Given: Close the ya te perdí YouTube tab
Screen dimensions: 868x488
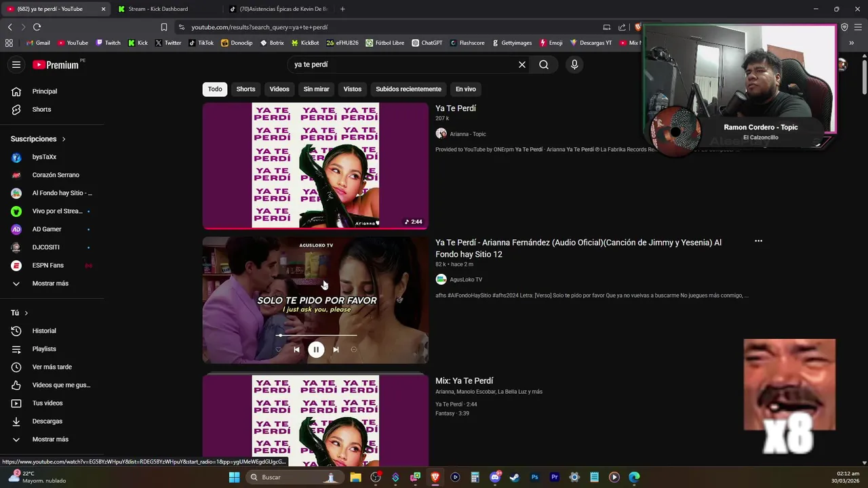Looking at the screenshot, I should [103, 9].
